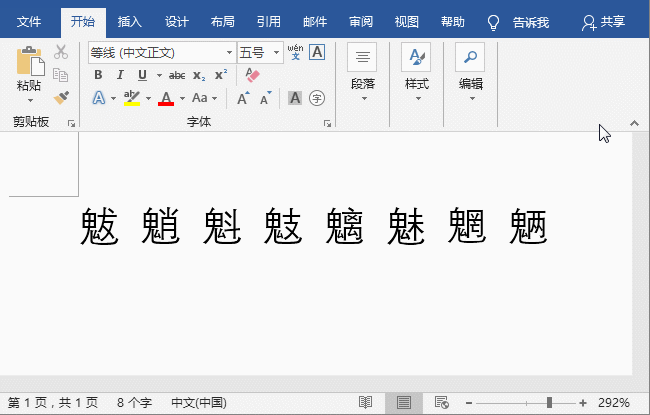This screenshot has height=415, width=650.
Task: Toggle Italic formatting
Action: point(120,75)
